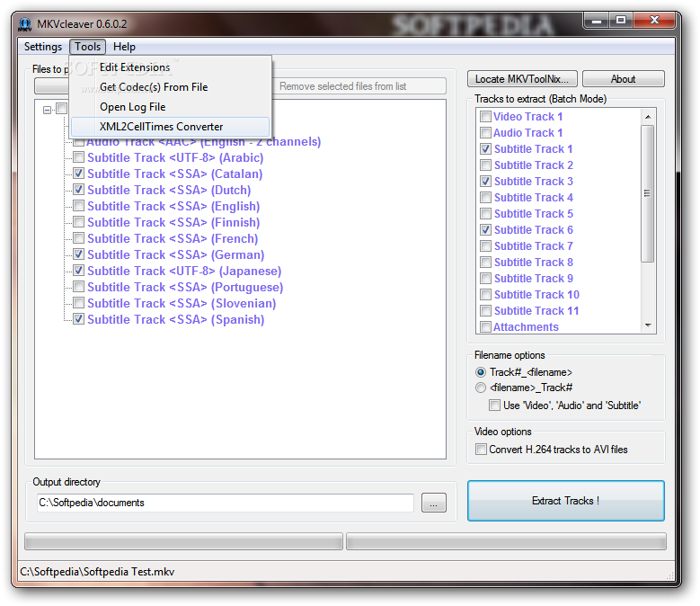Select the Subtitle Track (Japanese) tree label
This screenshot has width=700, height=606.
(184, 271)
